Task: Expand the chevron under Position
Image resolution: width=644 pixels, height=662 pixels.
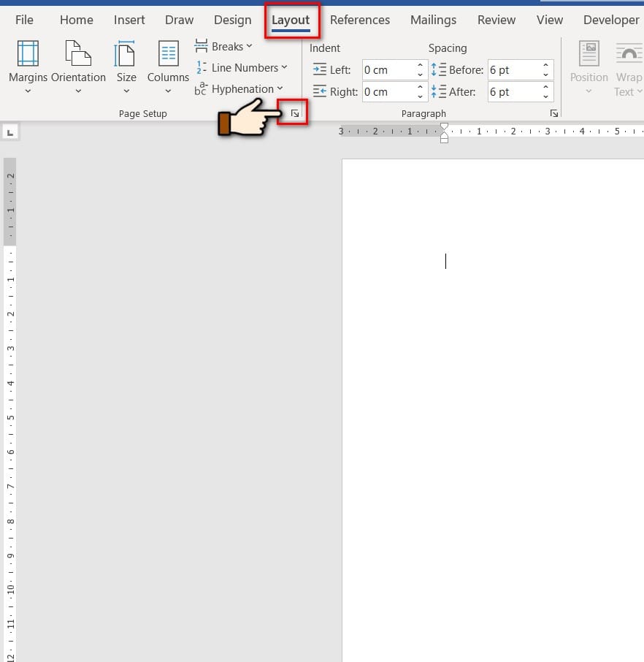Action: tap(589, 91)
